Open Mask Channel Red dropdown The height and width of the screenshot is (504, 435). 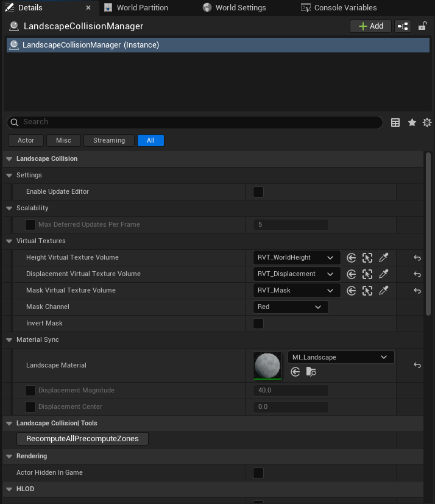(291, 307)
